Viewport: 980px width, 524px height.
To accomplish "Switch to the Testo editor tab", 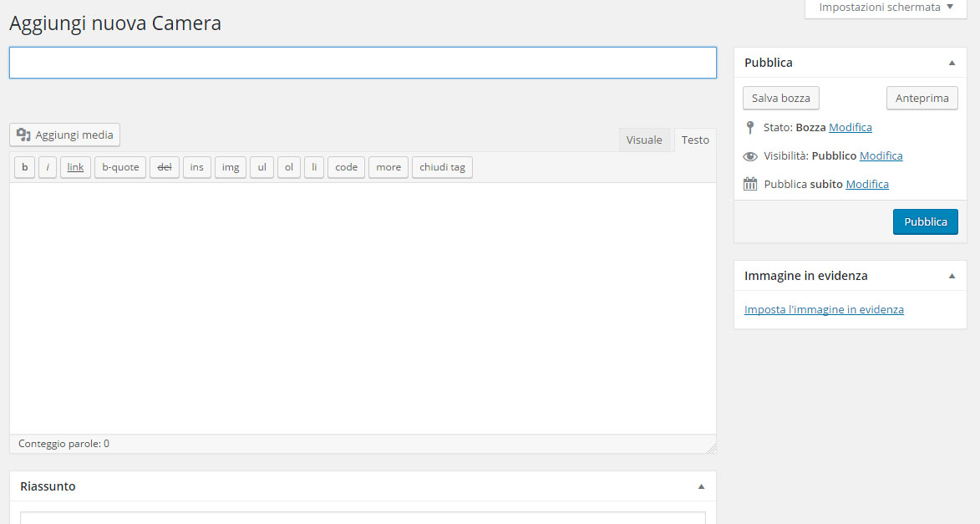I will (x=694, y=140).
